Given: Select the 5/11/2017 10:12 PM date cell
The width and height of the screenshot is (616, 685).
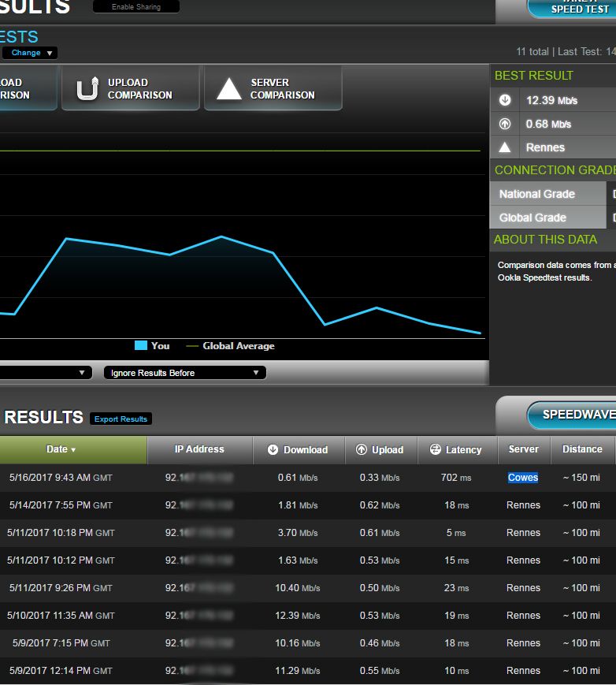Looking at the screenshot, I should coord(61,560).
